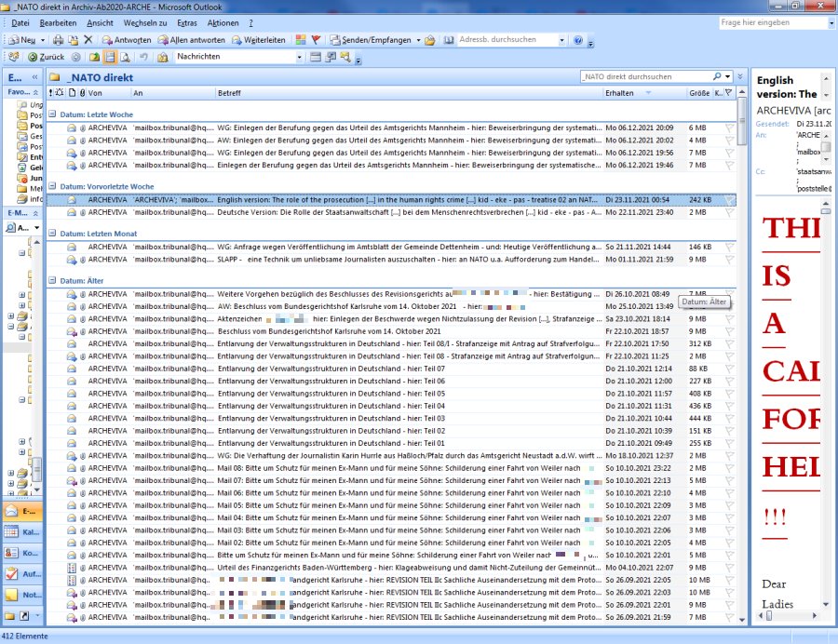The image size is (838, 644).
Task: Click the Up One Level folder icon
Action: [x=94, y=57]
